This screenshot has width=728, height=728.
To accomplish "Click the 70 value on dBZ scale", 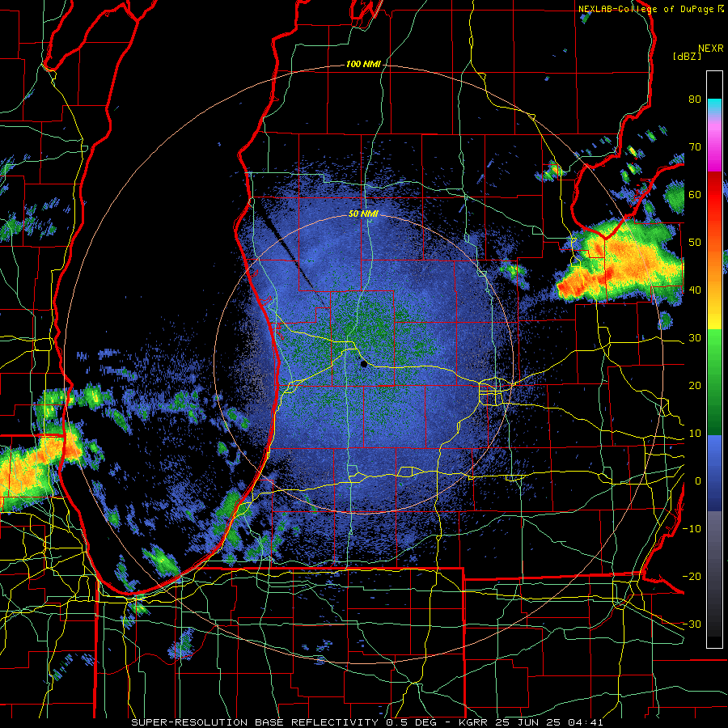I will (x=695, y=147).
